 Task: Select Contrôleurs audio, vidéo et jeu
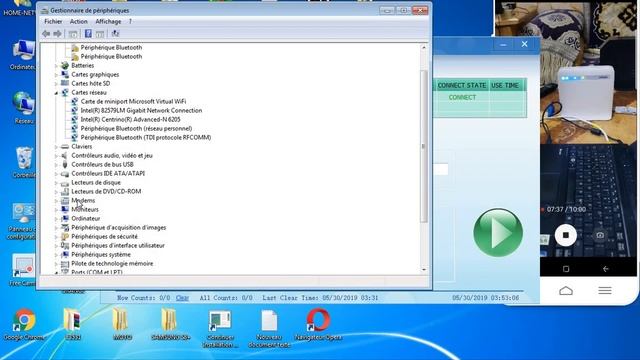[112, 156]
